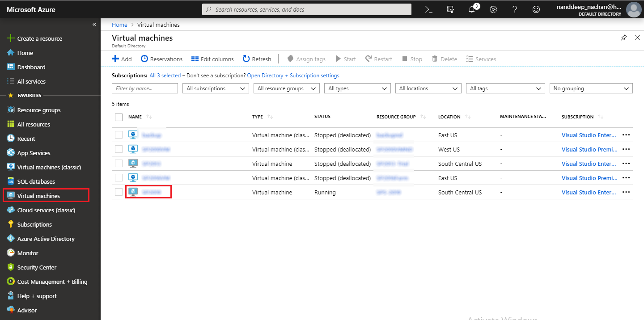The height and width of the screenshot is (320, 644).
Task: Click the SQL databases icon
Action: pos(11,181)
